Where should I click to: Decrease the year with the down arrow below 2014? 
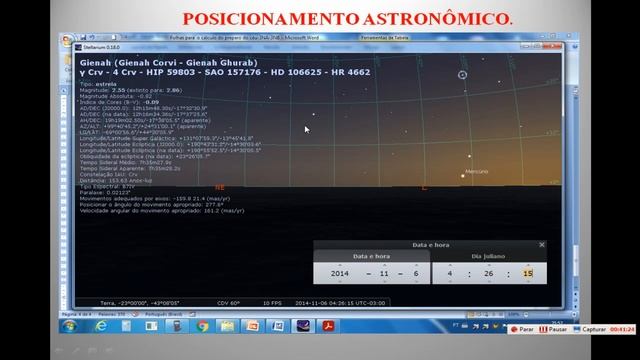coord(340,281)
